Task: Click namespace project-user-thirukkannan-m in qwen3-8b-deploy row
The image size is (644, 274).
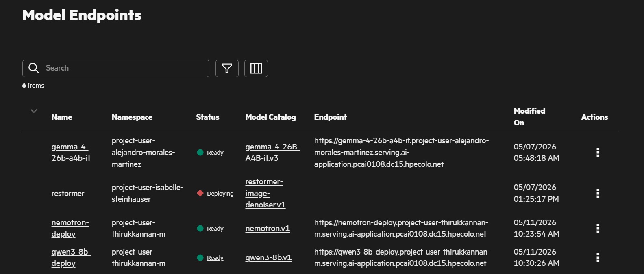Action: (x=139, y=258)
